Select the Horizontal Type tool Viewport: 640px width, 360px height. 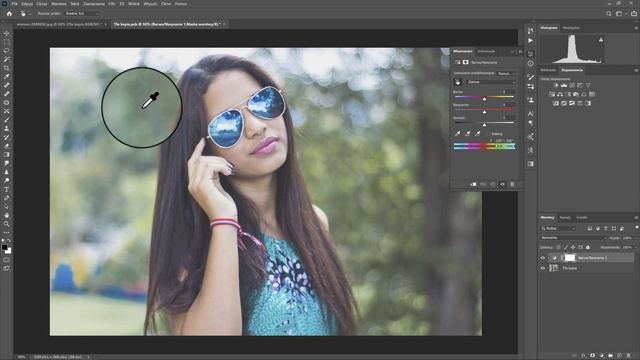point(7,189)
